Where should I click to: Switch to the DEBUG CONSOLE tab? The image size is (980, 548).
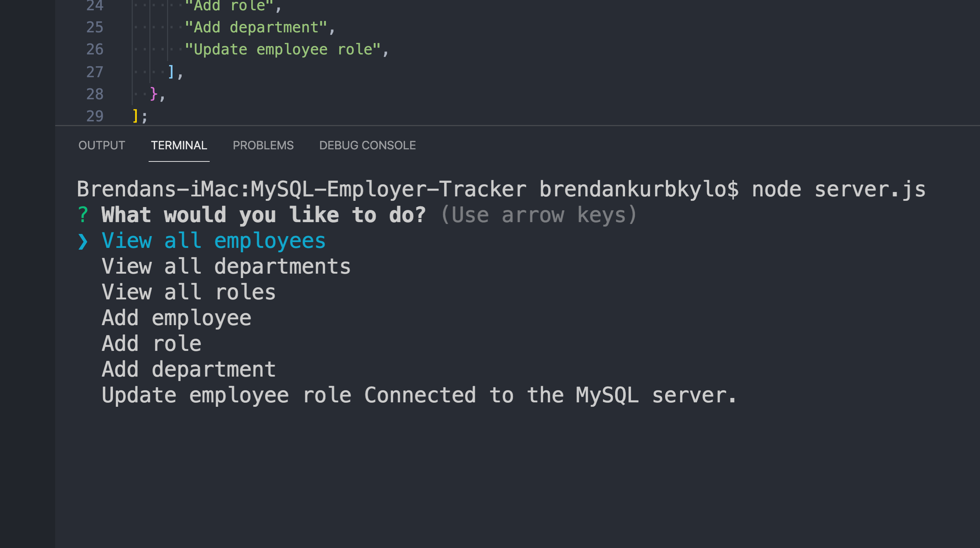pos(367,145)
